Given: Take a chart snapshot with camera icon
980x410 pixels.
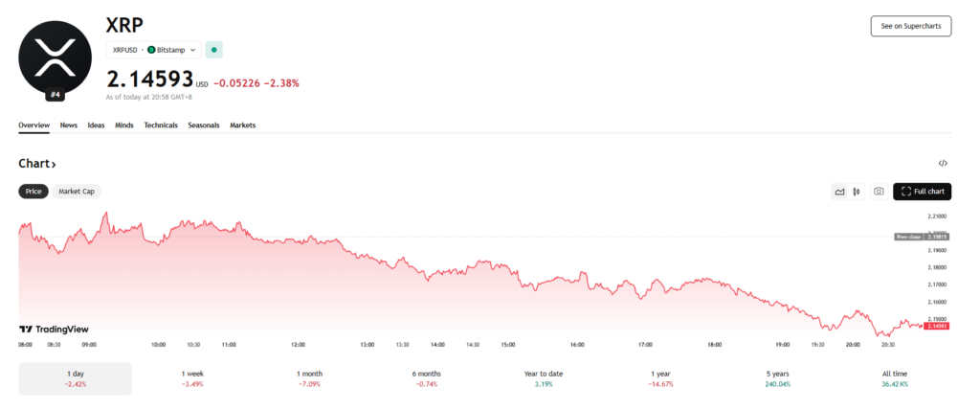Looking at the screenshot, I should coord(879,192).
